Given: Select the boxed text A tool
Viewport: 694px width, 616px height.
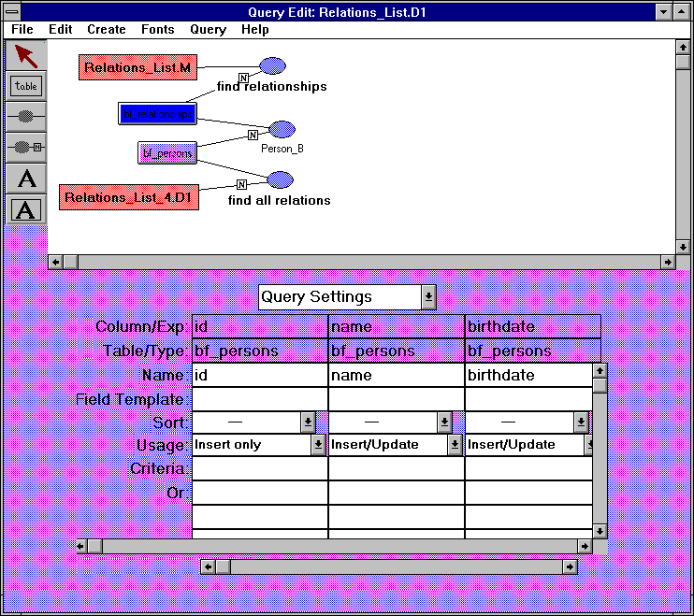Looking at the screenshot, I should (x=26, y=209).
